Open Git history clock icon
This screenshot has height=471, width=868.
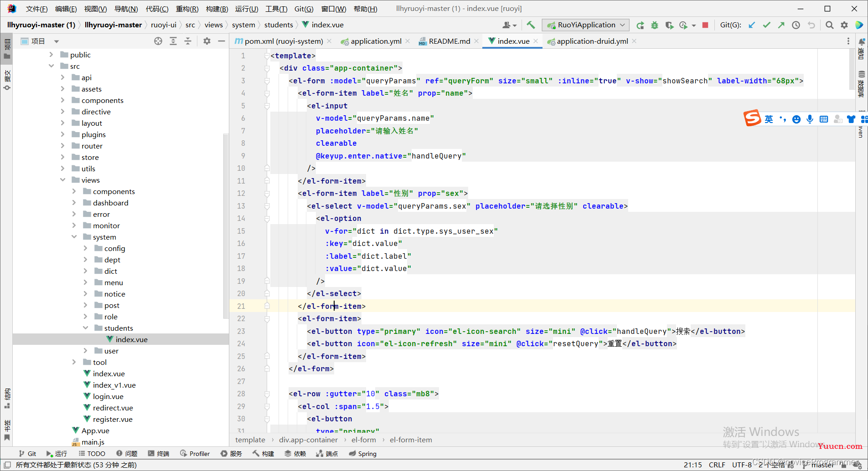796,25
